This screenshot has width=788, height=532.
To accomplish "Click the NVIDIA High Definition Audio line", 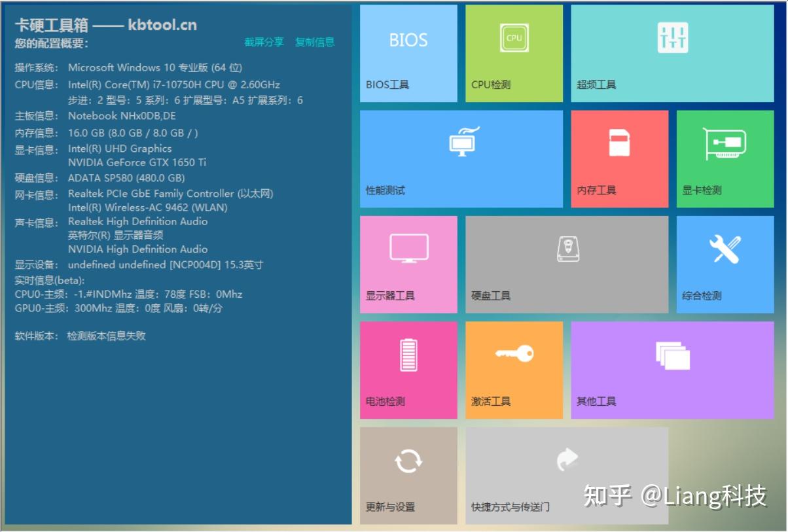I will click(x=138, y=249).
